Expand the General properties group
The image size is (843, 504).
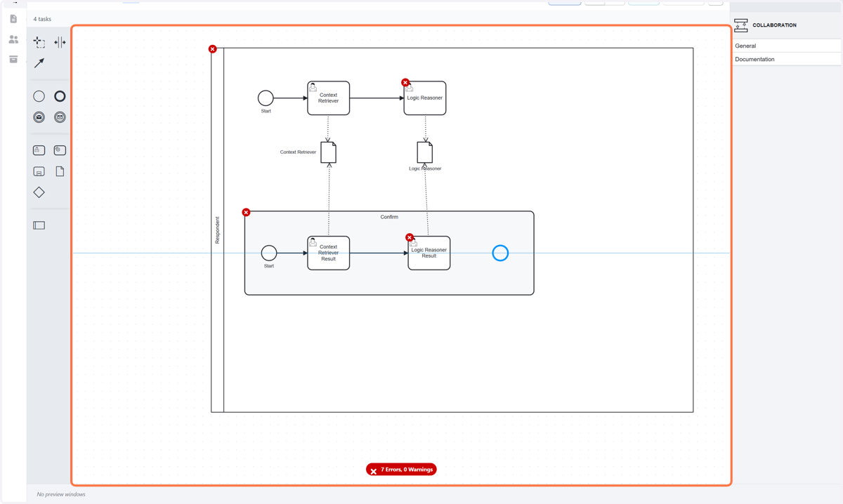click(786, 46)
